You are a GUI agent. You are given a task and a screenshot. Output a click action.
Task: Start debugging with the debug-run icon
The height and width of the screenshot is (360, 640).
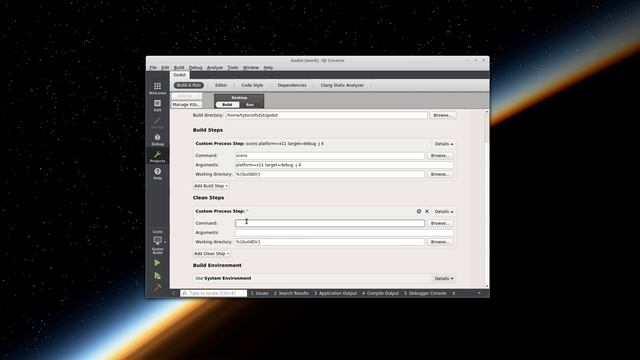(x=157, y=276)
